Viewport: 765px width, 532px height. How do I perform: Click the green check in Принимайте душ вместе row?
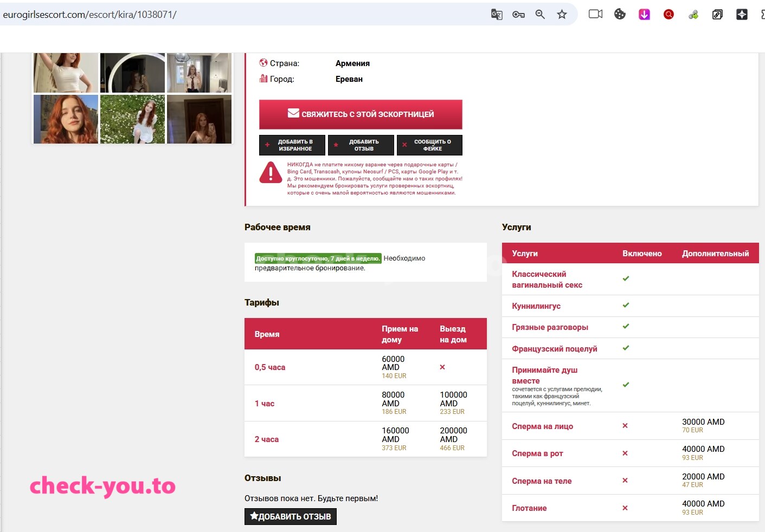pos(626,385)
